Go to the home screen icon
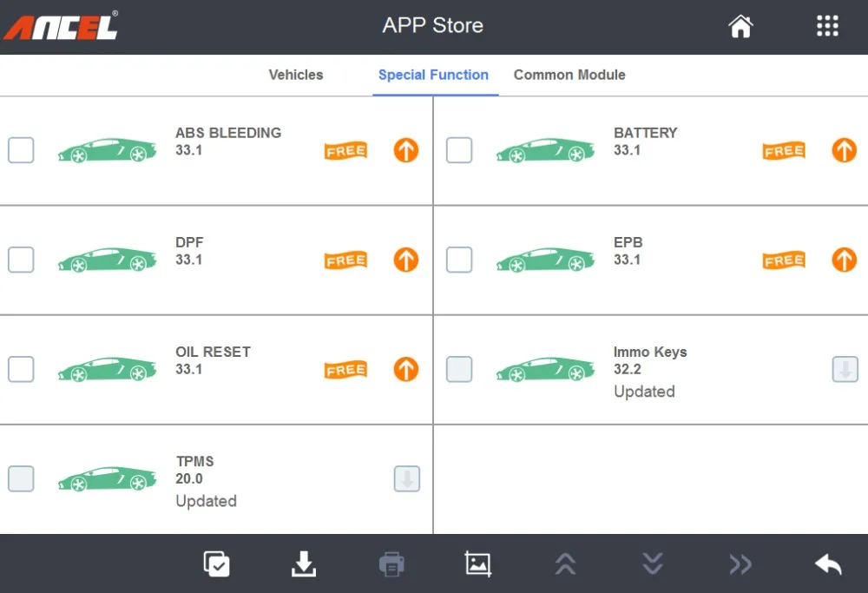 coord(740,27)
